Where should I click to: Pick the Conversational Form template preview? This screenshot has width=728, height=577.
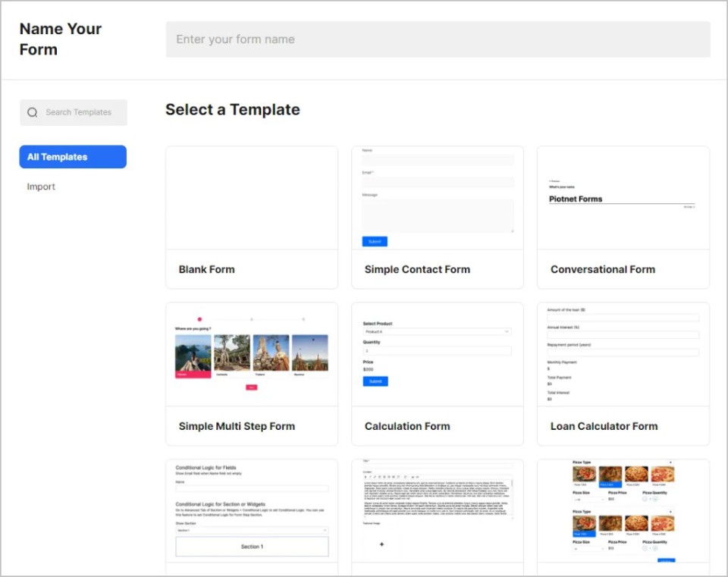click(623, 198)
